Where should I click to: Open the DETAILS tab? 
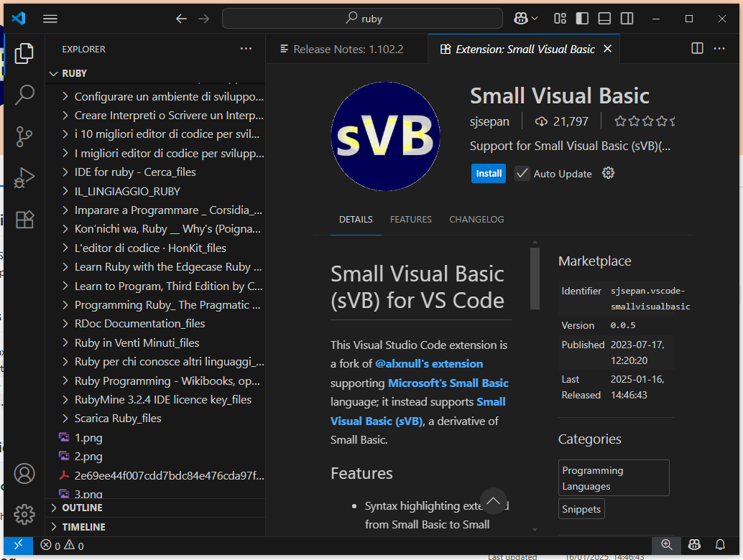click(356, 220)
